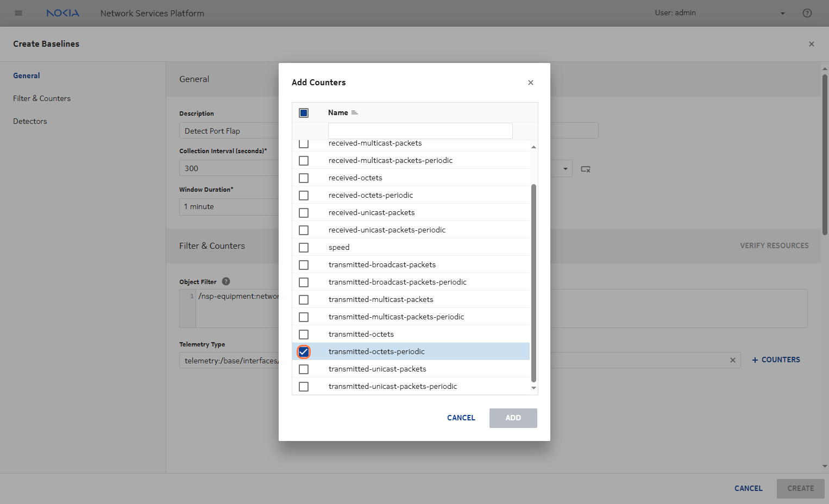
Task: Uncheck transmitted-octets-periodic counter
Action: (304, 352)
